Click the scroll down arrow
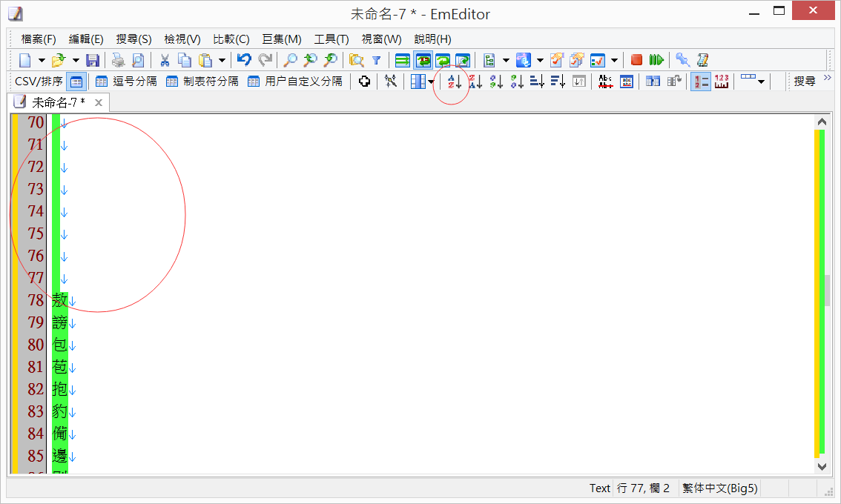Image resolution: width=841 pixels, height=504 pixels. [x=822, y=466]
